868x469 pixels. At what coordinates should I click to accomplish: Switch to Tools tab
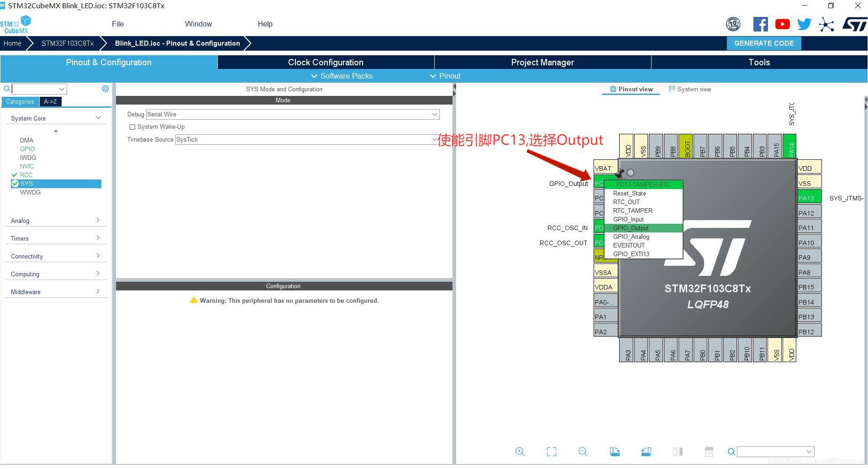[x=759, y=62]
